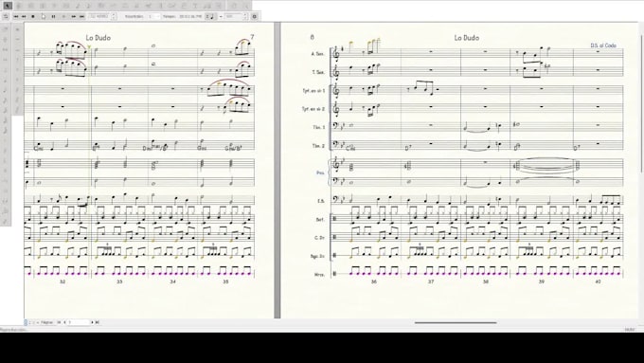644x363 pixels.
Task: Select the Speedy Entry tool
Action: 88,6
